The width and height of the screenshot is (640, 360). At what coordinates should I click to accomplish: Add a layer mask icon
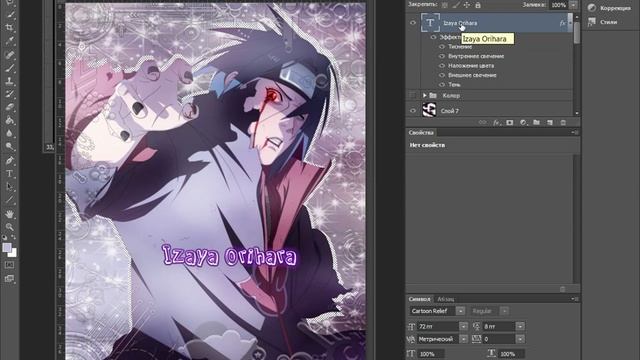(x=509, y=122)
